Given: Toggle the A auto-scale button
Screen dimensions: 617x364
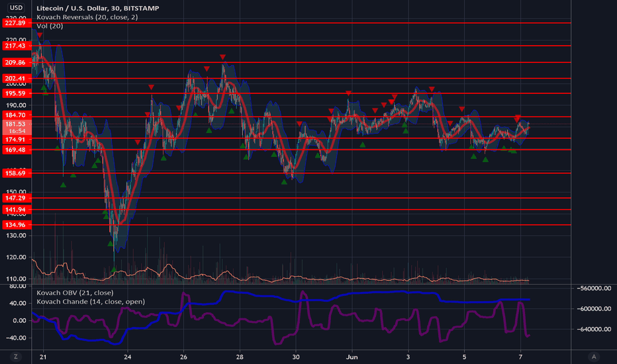Looking at the screenshot, I should (x=594, y=357).
